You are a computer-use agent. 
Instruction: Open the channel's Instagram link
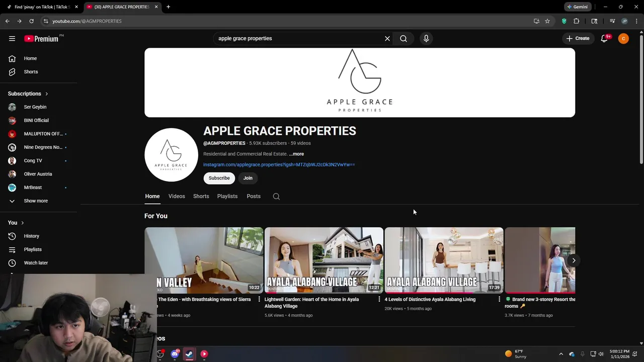[x=279, y=165]
